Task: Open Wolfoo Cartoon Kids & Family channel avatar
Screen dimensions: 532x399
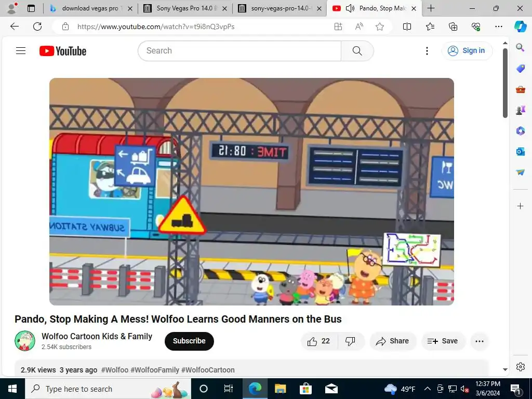Action: pos(25,341)
